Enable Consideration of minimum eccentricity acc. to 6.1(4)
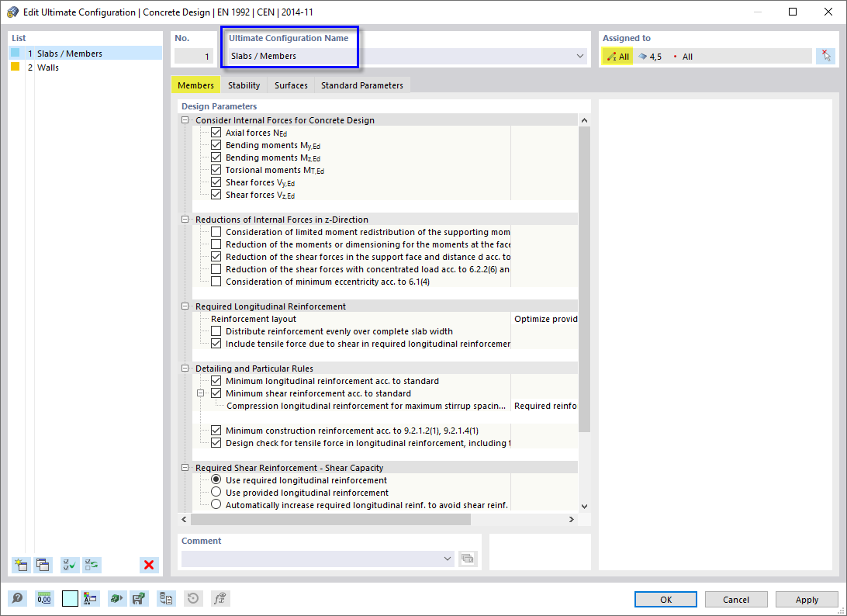The image size is (847, 616). (216, 281)
